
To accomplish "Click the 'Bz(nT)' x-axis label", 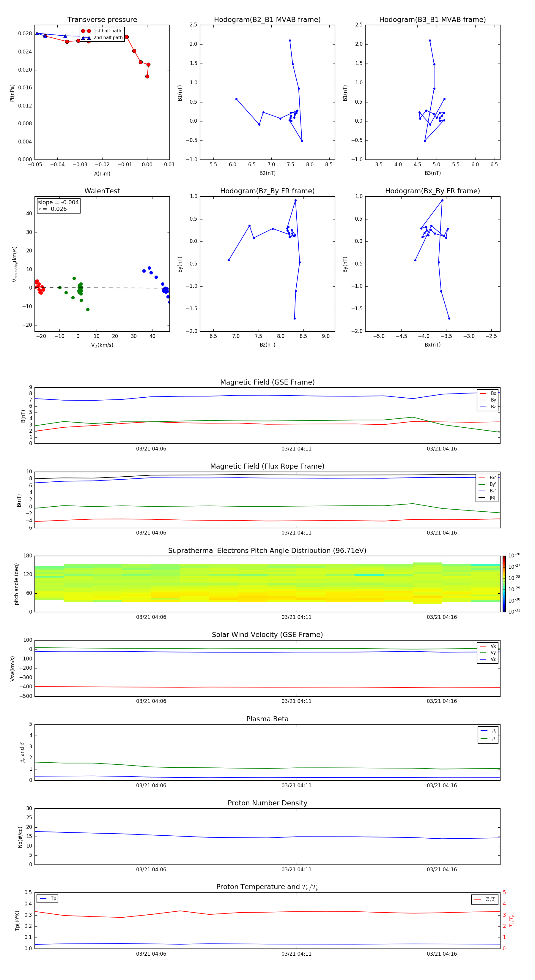I will pyautogui.click(x=267, y=345).
